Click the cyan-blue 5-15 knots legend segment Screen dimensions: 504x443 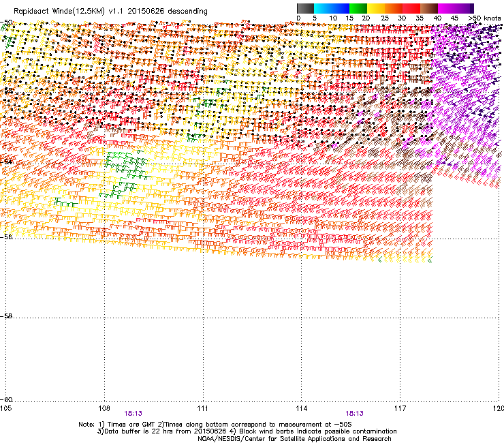(x=332, y=8)
